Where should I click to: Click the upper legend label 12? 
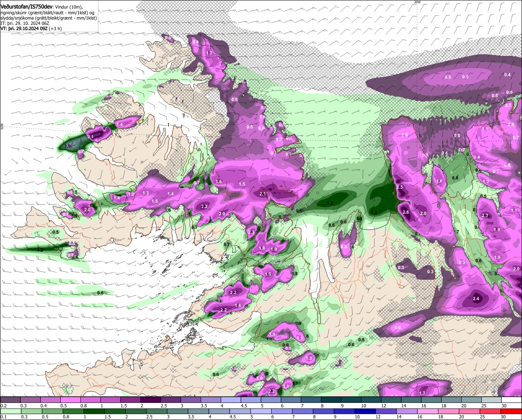coord(383,406)
